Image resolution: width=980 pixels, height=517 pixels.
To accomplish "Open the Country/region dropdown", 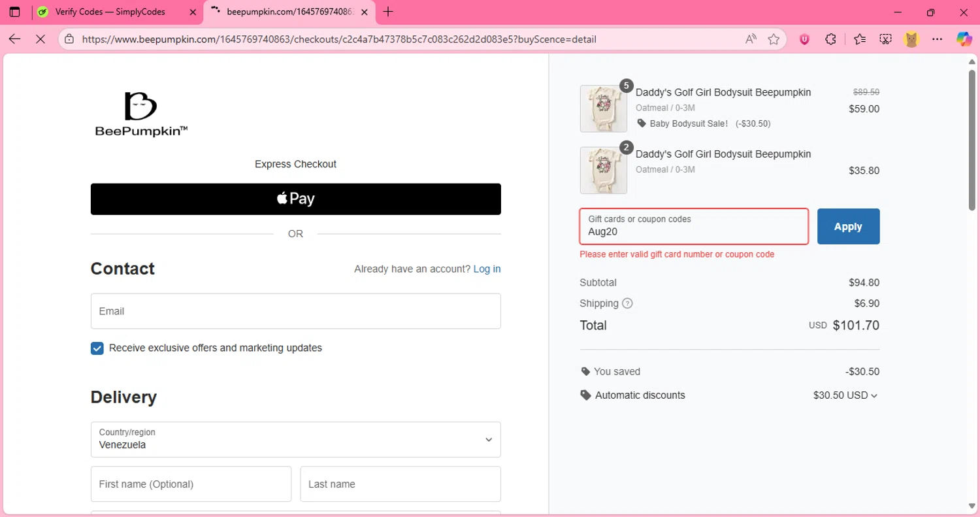I will (296, 439).
